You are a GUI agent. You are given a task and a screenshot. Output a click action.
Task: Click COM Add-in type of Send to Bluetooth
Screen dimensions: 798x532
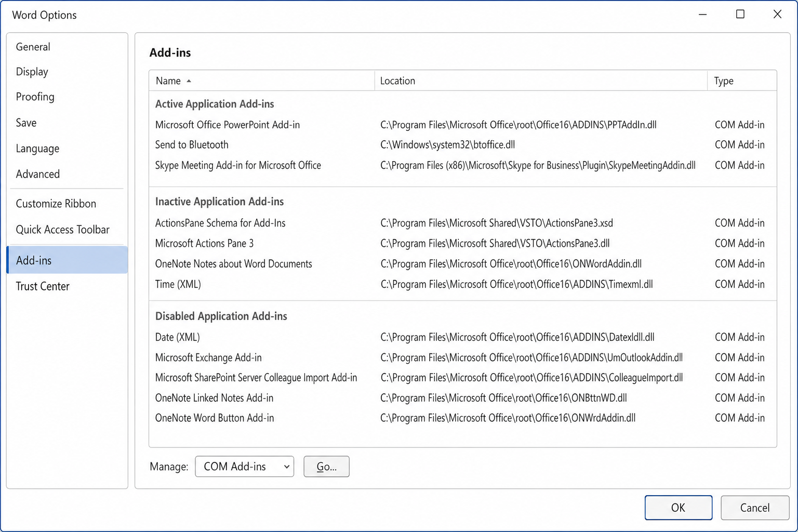(739, 145)
